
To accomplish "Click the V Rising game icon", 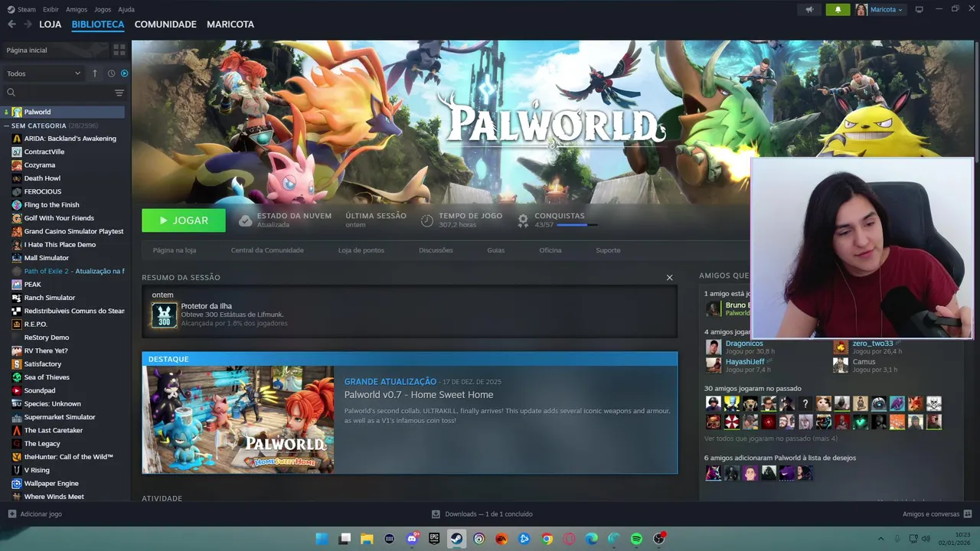I will point(17,470).
